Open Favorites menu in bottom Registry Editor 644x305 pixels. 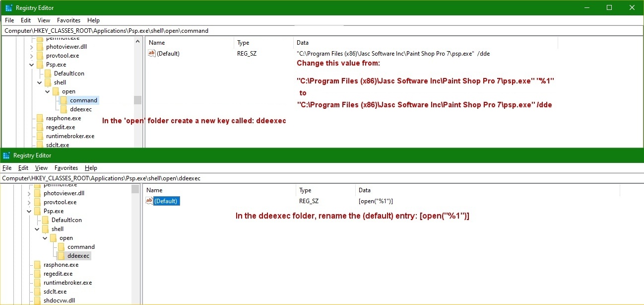(66, 168)
